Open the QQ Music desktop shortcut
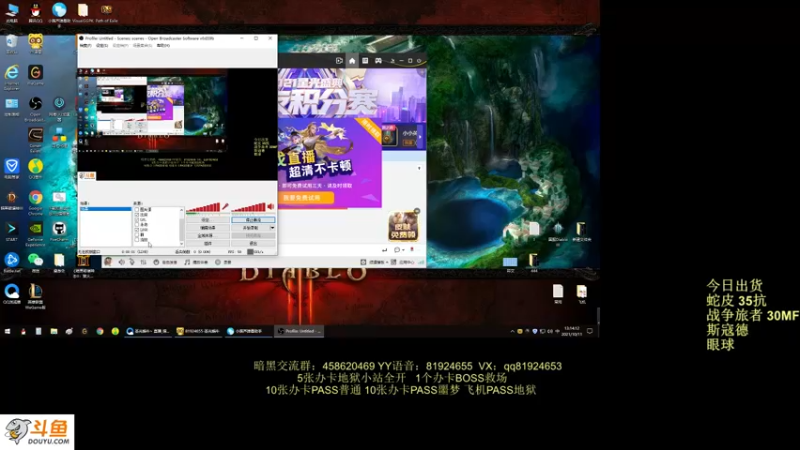800x450 pixels. 35,168
